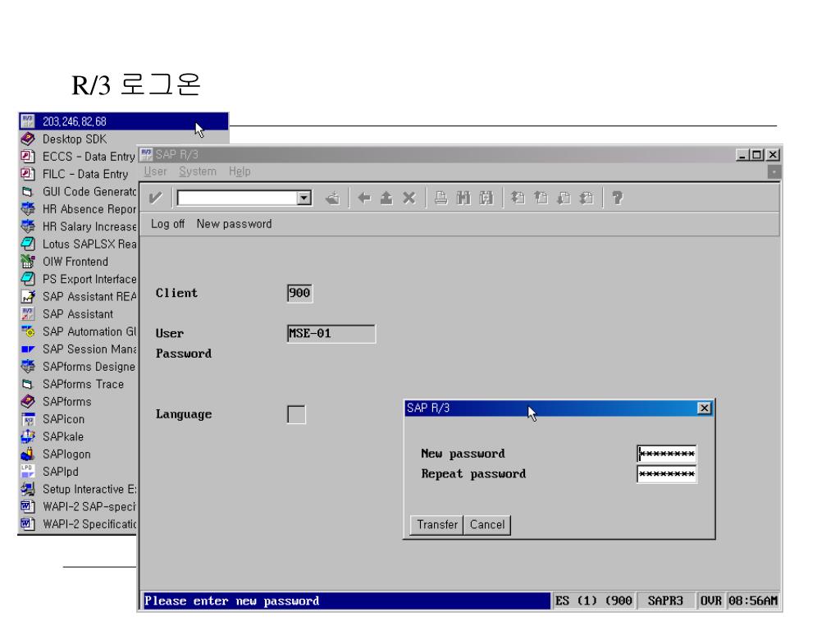Screen dimensions: 840x630
Task: Click the Previous Page toolbar icon
Action: tap(541, 199)
